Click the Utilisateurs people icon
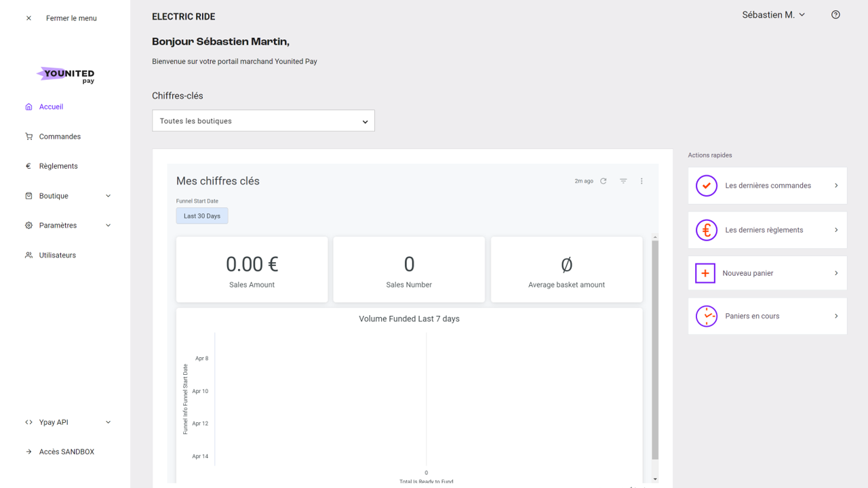The height and width of the screenshot is (488, 868). pyautogui.click(x=28, y=256)
